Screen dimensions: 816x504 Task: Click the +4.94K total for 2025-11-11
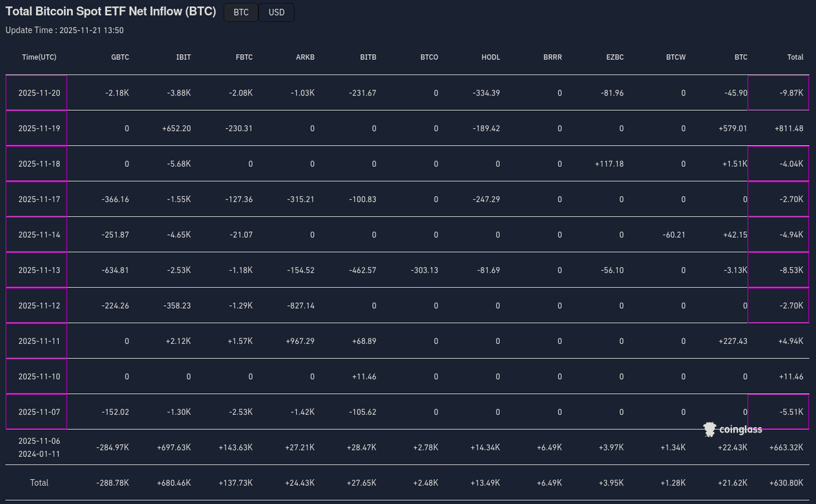[790, 342]
